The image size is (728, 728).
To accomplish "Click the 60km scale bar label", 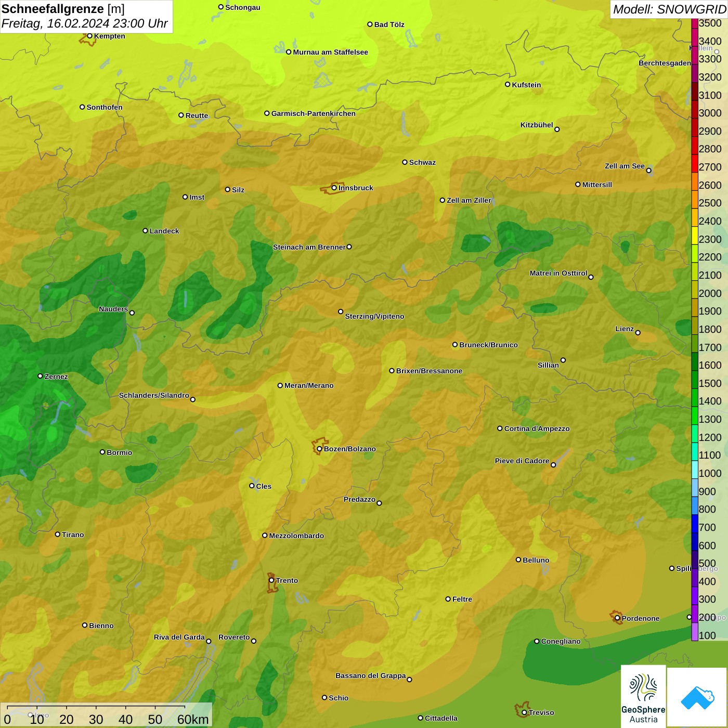I will tap(193, 719).
